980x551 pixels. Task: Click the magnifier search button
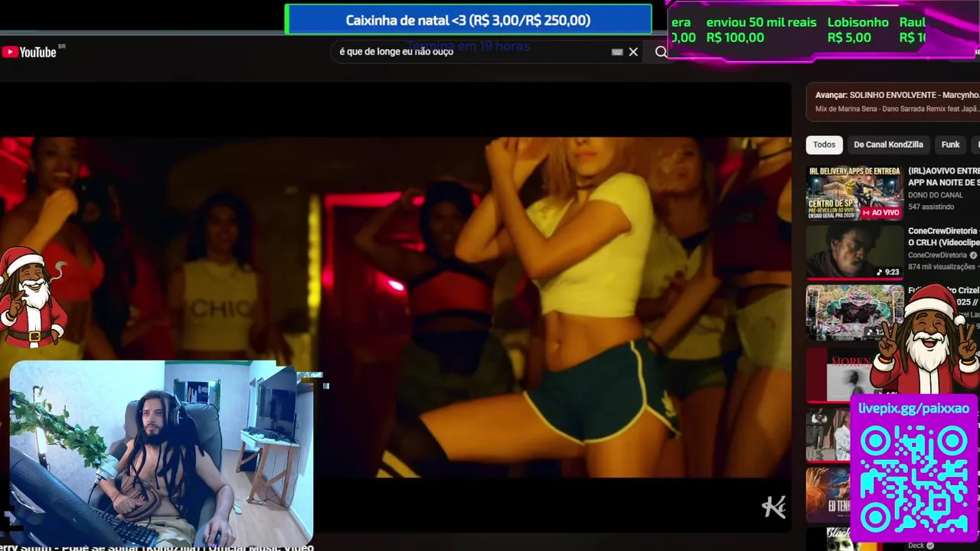(x=661, y=52)
